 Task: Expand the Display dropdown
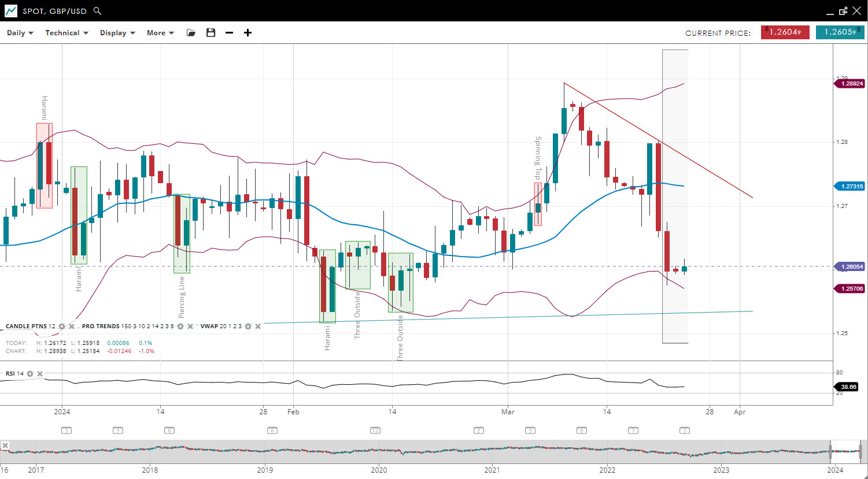117,33
